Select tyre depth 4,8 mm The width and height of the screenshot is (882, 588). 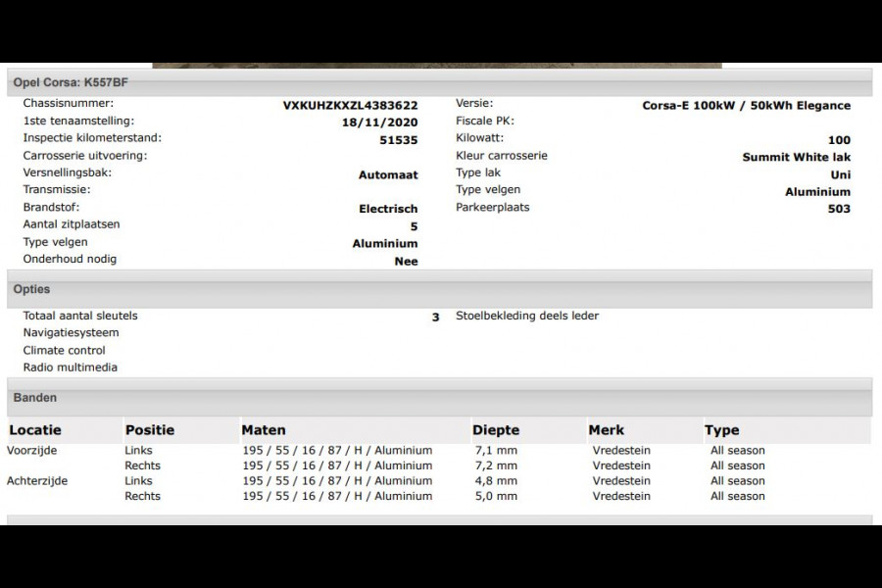tap(496, 480)
